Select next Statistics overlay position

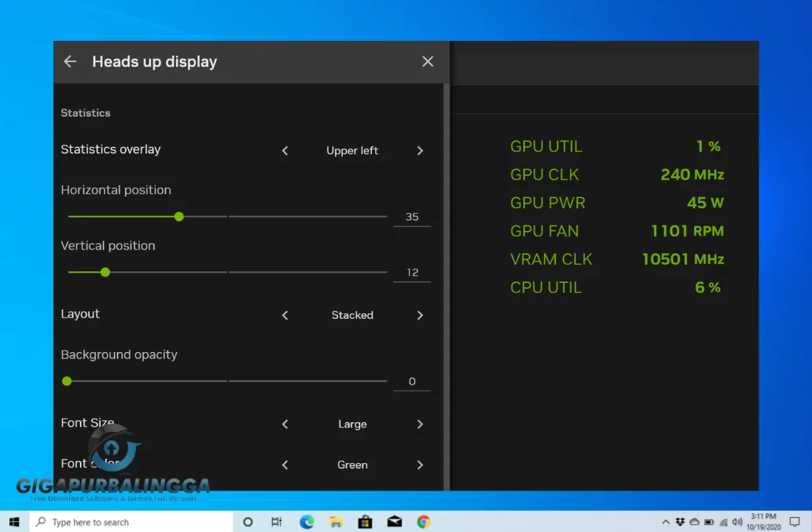(x=420, y=151)
